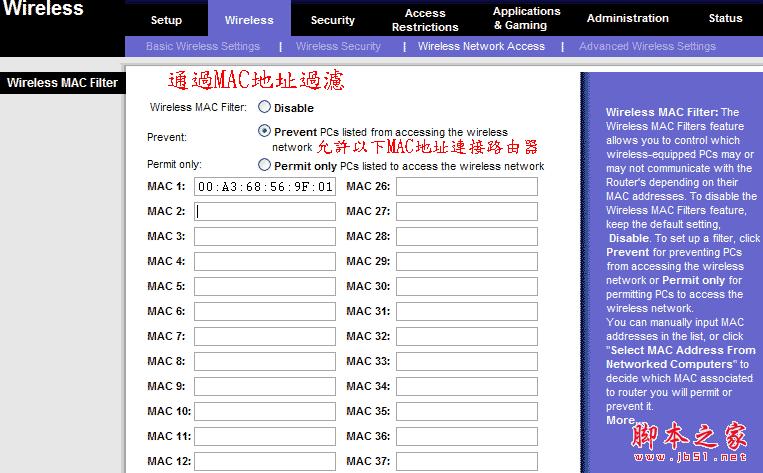763x473 pixels.
Task: Click the MAC 30 input field
Action: 467,286
